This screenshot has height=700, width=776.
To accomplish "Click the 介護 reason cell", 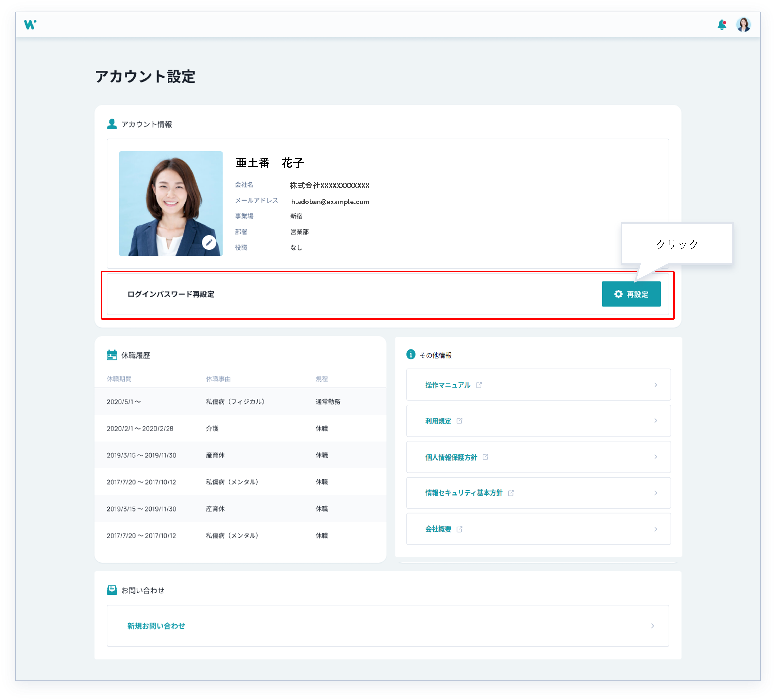I will [x=212, y=429].
